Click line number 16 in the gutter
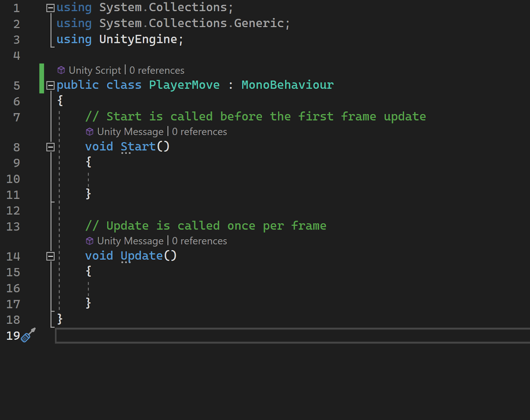 tap(13, 289)
